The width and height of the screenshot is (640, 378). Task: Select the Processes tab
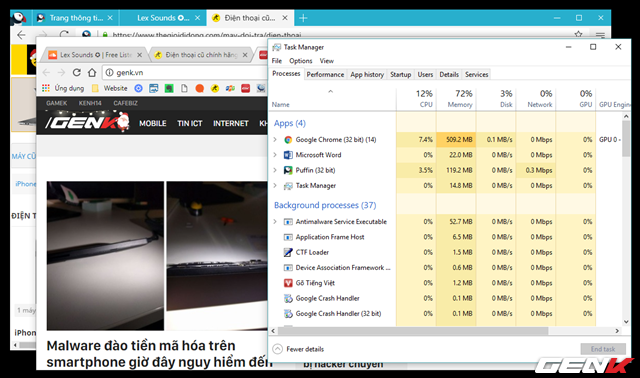tap(286, 73)
